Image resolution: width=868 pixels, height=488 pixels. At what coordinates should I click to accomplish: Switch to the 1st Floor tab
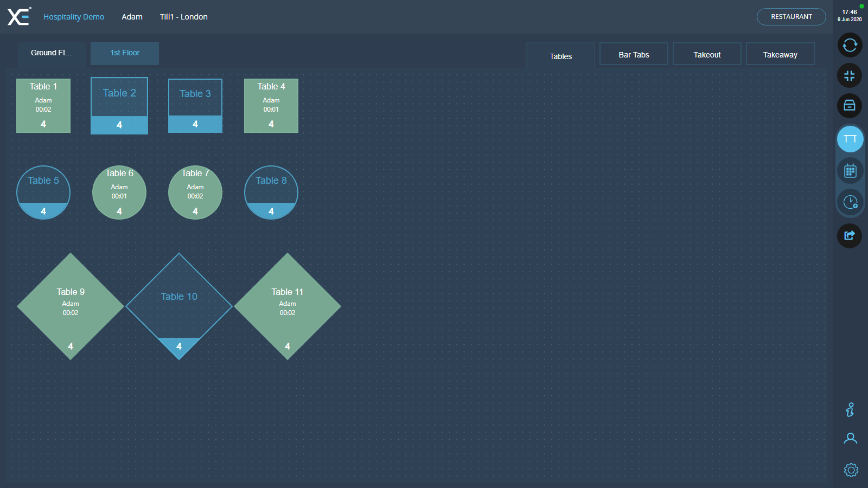tap(125, 53)
